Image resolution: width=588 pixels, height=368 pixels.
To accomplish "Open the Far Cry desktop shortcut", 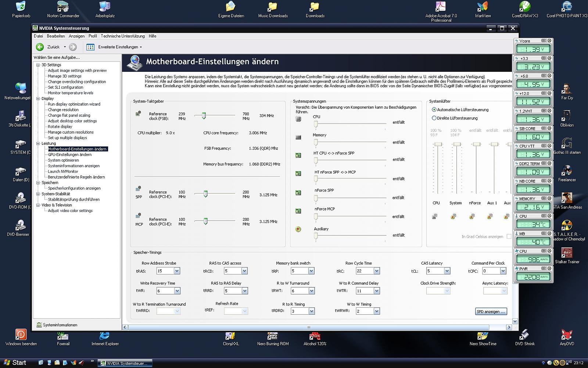I will click(567, 92).
